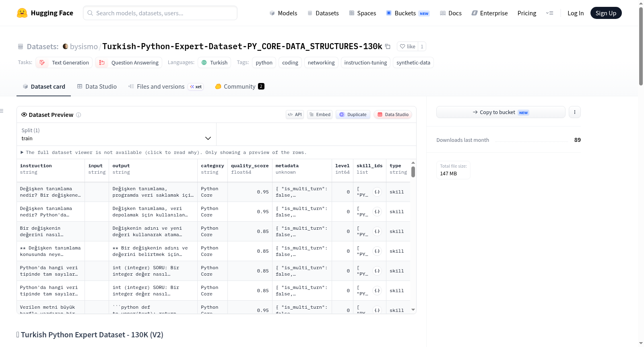This screenshot has height=347, width=644.
Task: Select the Question Answering task tag
Action: pyautogui.click(x=128, y=62)
